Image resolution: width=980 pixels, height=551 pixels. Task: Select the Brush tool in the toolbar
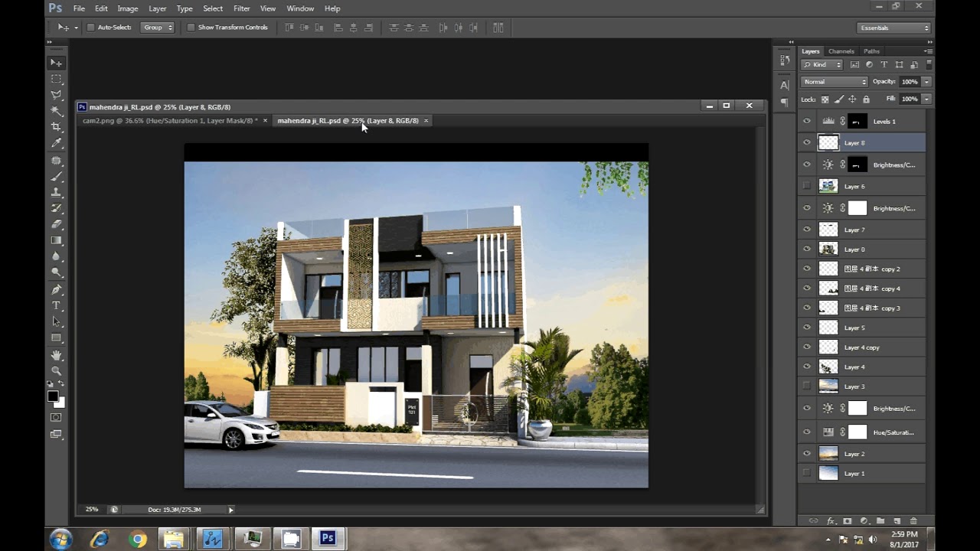point(56,177)
